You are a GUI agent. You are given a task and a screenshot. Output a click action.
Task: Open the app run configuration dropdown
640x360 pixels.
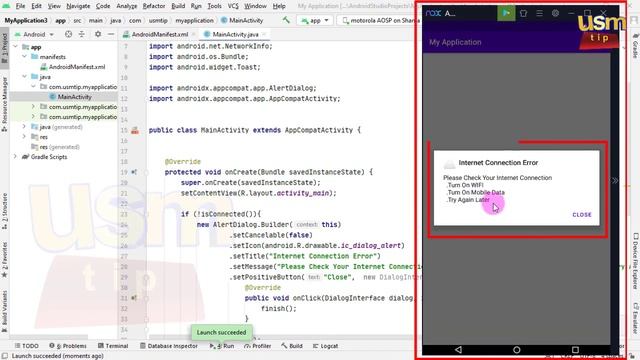point(315,20)
